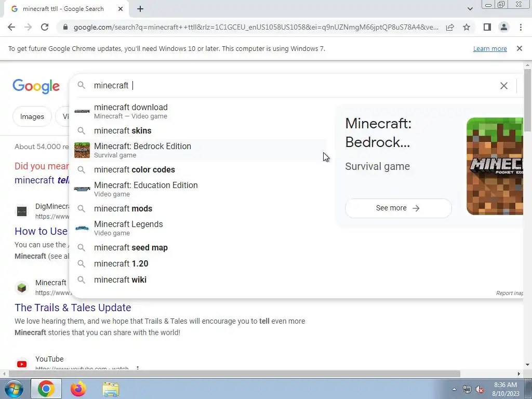Viewport: 532px width, 399px height.
Task: Click the browser Back arrow
Action: tap(11, 27)
